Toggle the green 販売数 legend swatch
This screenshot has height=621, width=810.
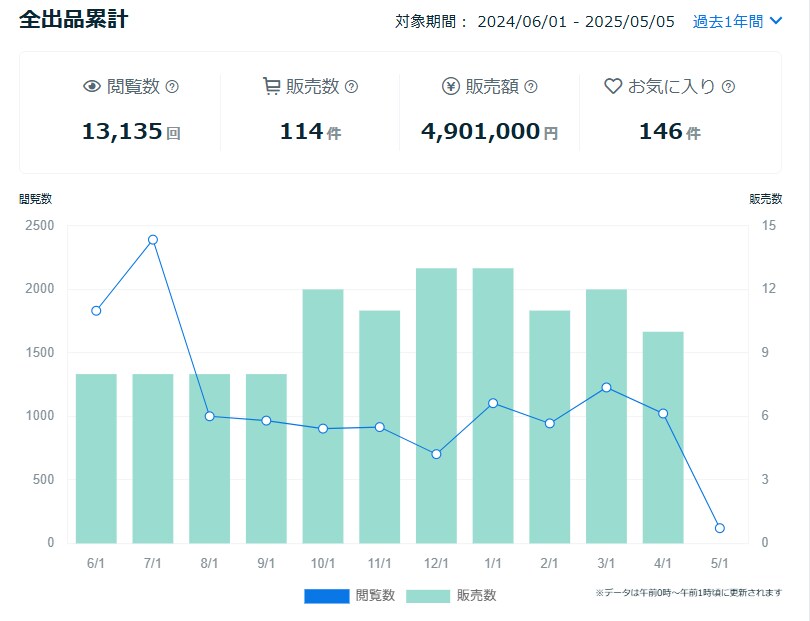[x=428, y=596]
